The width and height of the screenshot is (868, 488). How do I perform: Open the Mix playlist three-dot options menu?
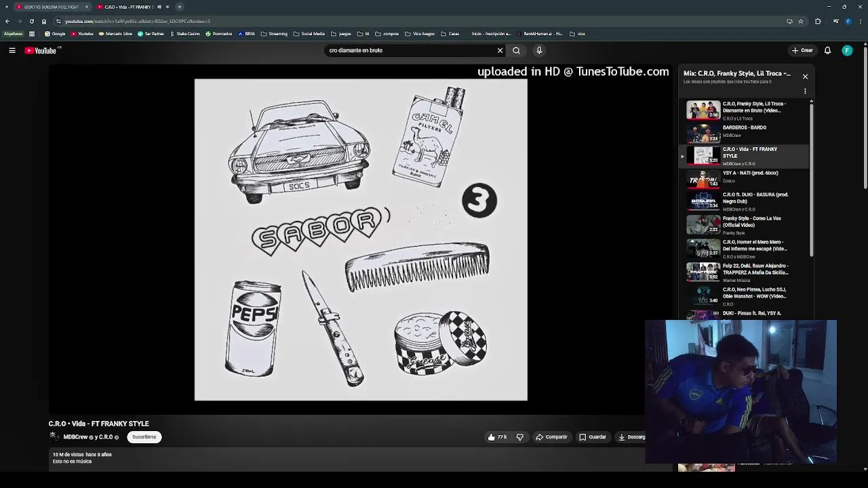805,91
